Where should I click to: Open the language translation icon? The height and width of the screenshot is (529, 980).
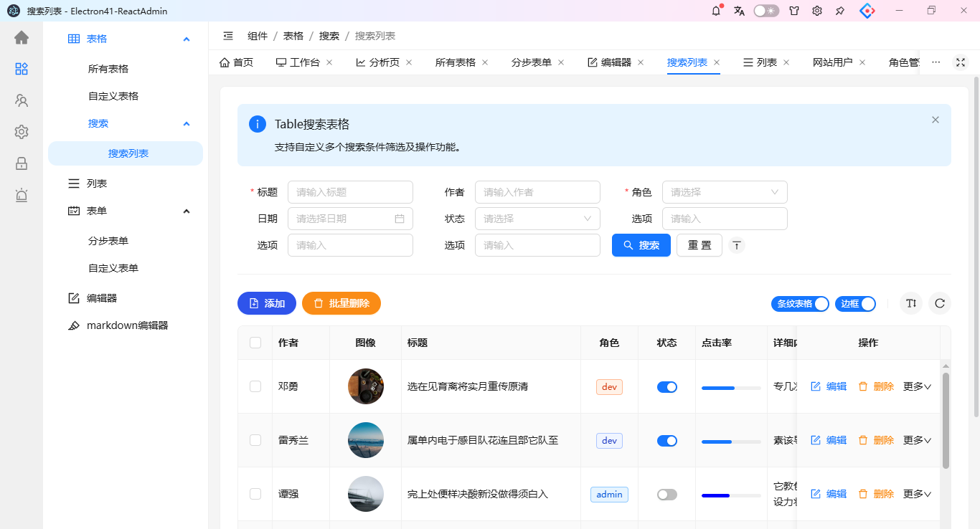pos(739,11)
